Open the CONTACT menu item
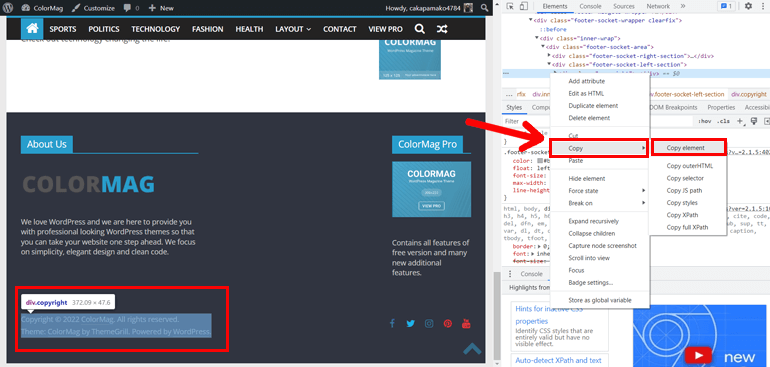This screenshot has height=367, width=770. tap(340, 29)
